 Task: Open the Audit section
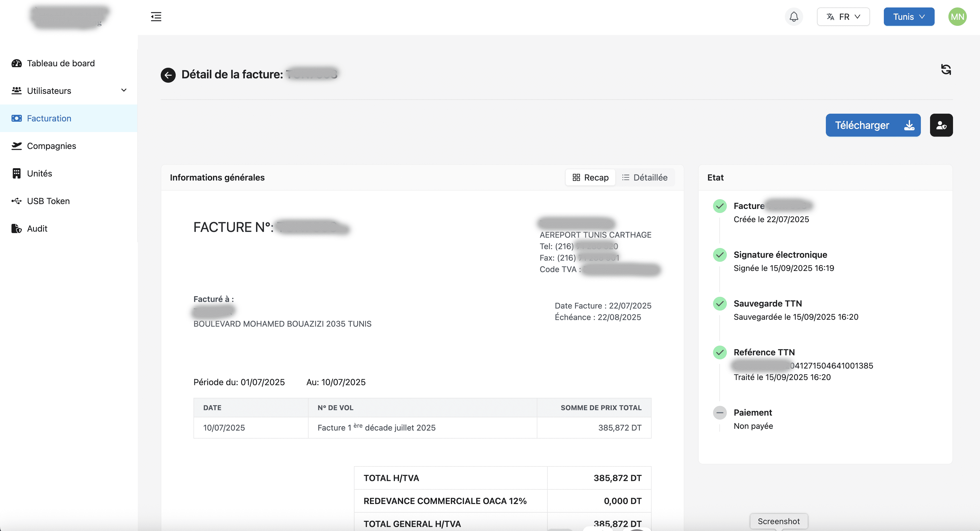[37, 228]
